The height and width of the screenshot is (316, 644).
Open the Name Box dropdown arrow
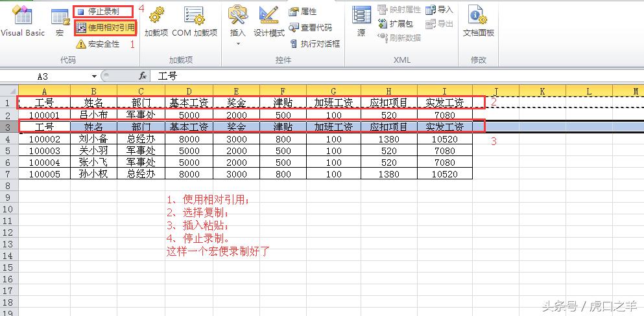pos(95,76)
